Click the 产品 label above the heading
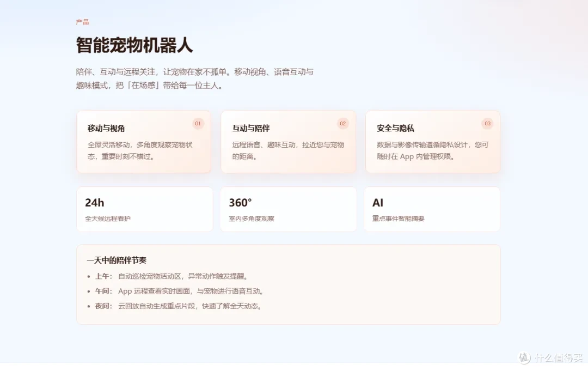Screen dimensions: 588x370 click(x=83, y=22)
